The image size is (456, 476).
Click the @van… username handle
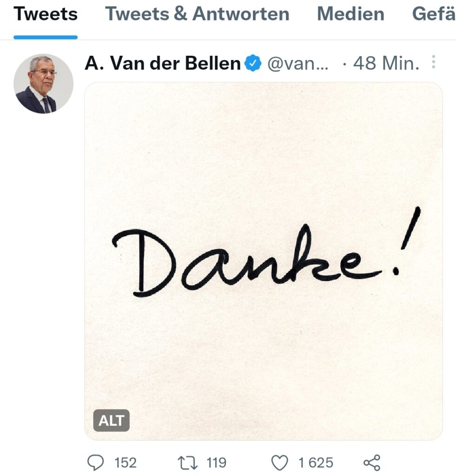click(x=298, y=63)
